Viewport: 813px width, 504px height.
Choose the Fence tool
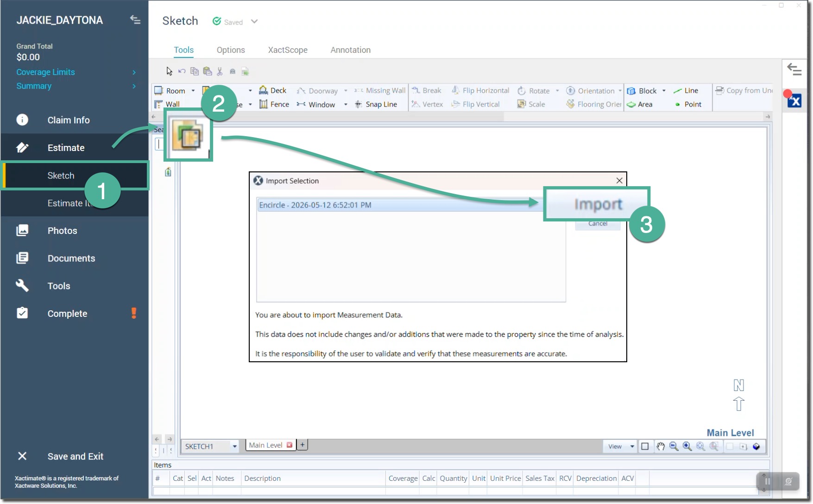[x=274, y=104]
